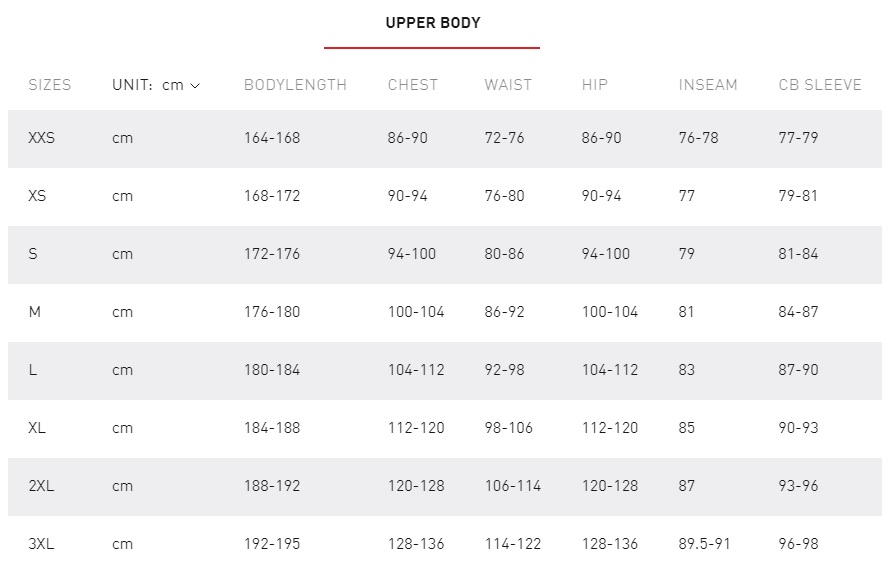Click the chevron next to cm unit

tap(195, 86)
